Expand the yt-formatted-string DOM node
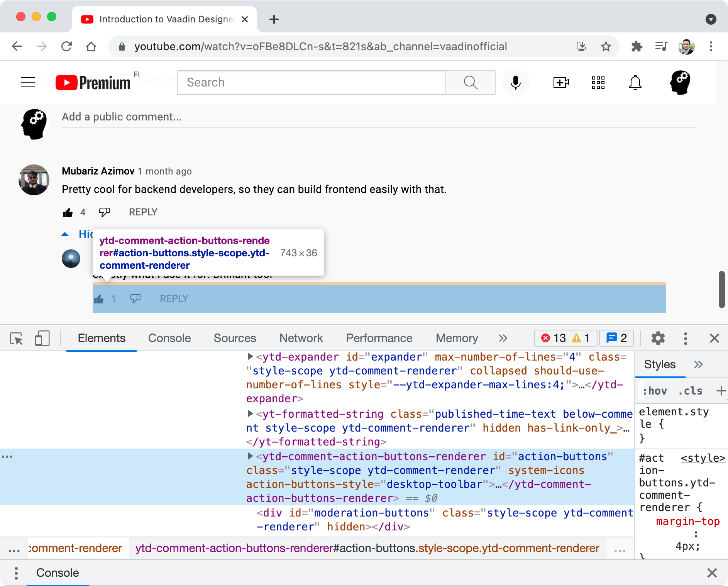This screenshot has height=586, width=728. (x=250, y=414)
